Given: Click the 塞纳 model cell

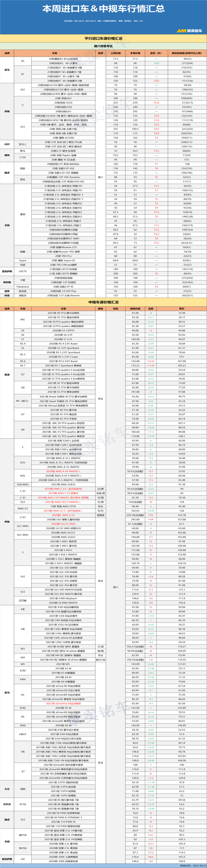Looking at the screenshot, I should (23, 214).
